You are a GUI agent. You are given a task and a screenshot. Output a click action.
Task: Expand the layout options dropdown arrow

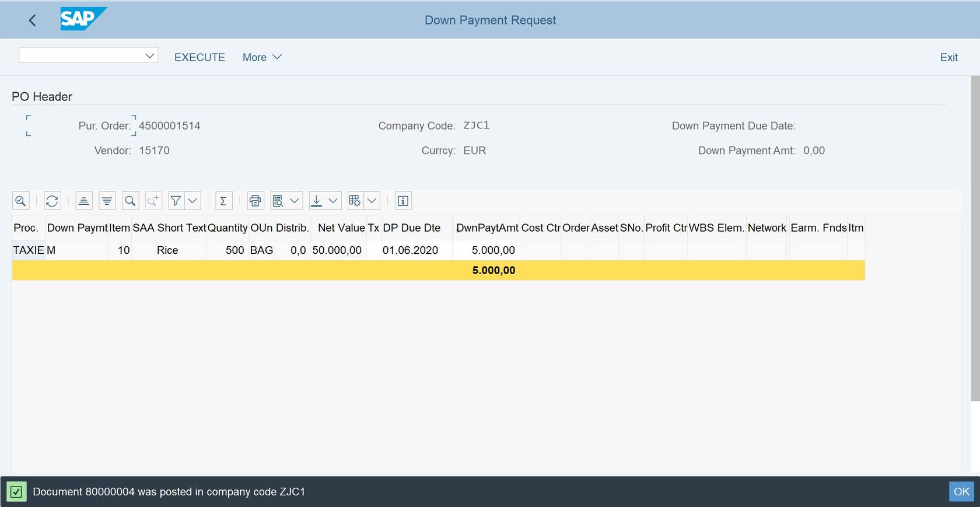point(372,201)
